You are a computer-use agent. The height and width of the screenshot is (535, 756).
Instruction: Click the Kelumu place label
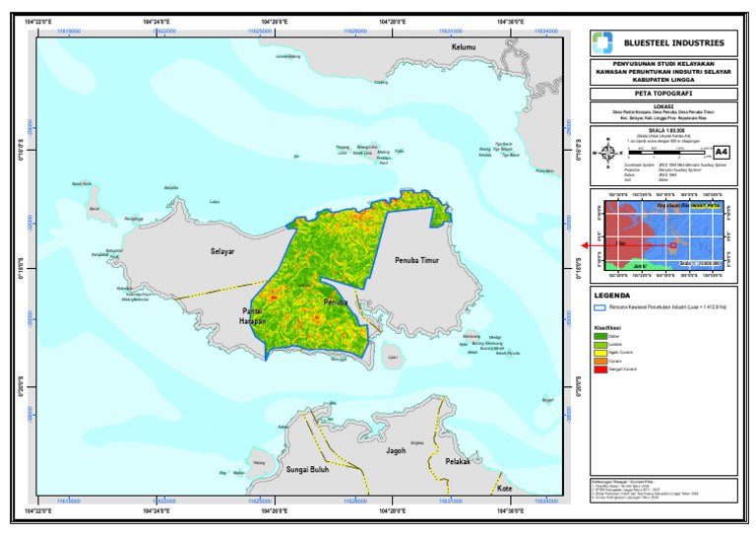pos(464,46)
